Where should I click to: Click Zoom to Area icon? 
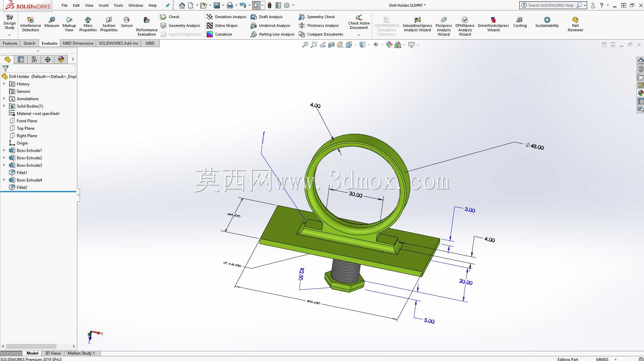pyautogui.click(x=314, y=45)
